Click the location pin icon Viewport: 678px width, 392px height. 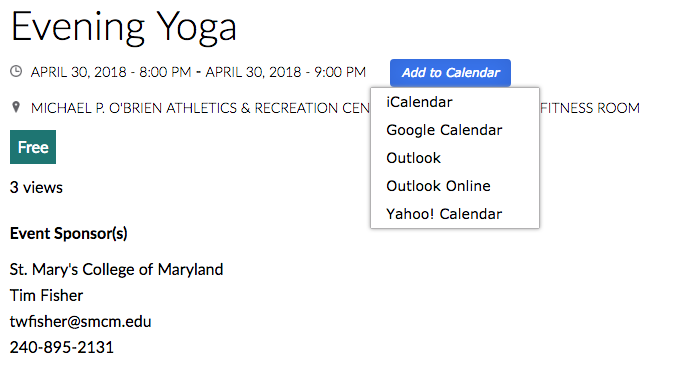pos(16,107)
